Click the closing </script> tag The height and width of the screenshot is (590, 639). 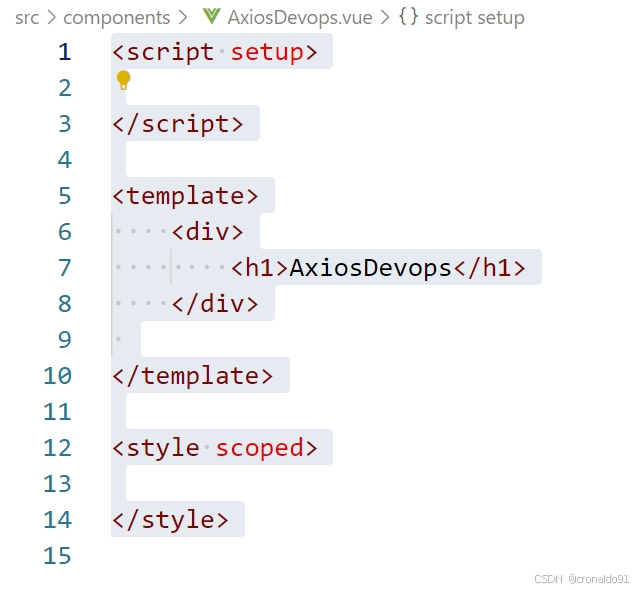(178, 123)
